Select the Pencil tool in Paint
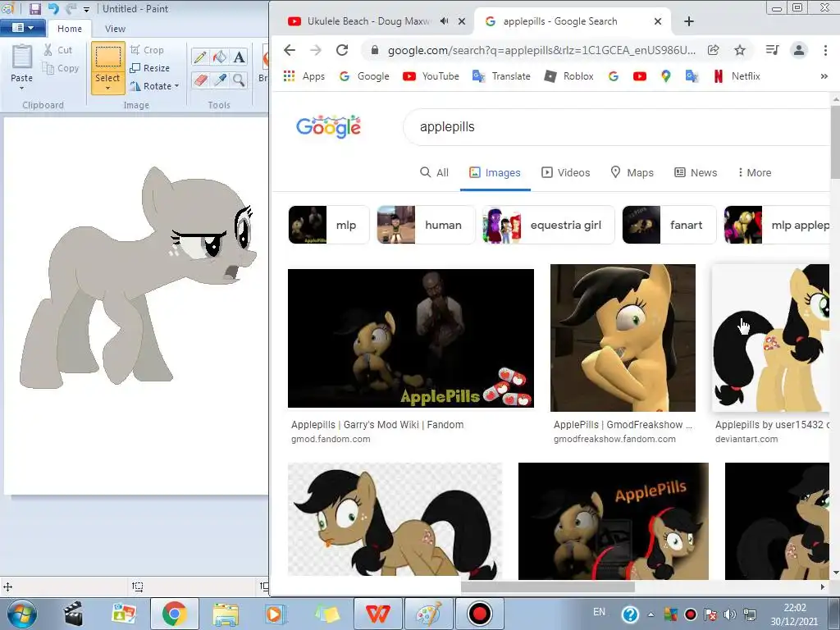 point(200,57)
